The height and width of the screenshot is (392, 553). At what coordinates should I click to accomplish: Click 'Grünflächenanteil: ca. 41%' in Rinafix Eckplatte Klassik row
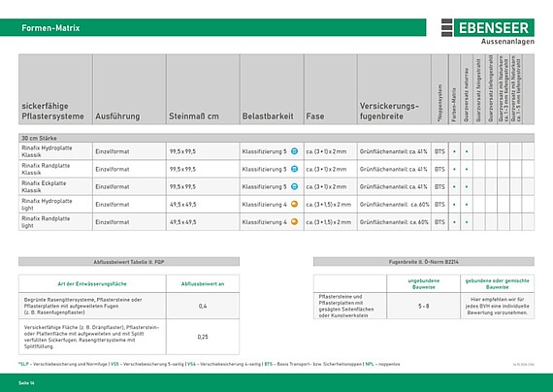coord(393,186)
